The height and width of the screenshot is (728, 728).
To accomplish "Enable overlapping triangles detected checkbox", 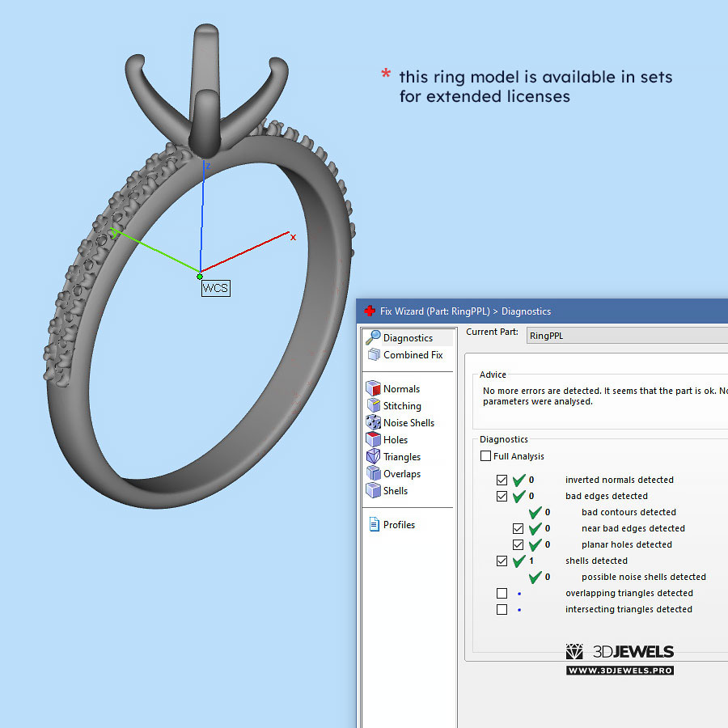I will tap(502, 594).
